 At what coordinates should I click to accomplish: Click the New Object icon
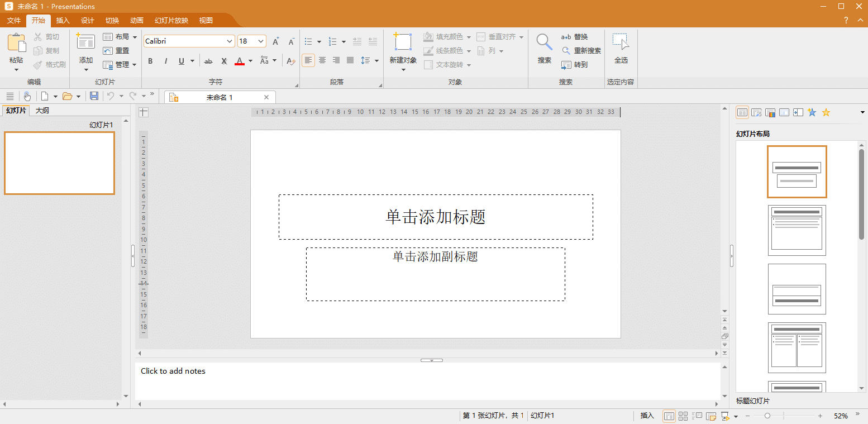(403, 47)
